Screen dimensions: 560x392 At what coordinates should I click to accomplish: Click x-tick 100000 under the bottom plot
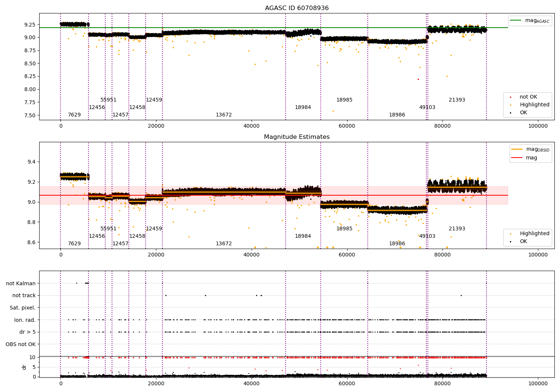tap(538, 384)
